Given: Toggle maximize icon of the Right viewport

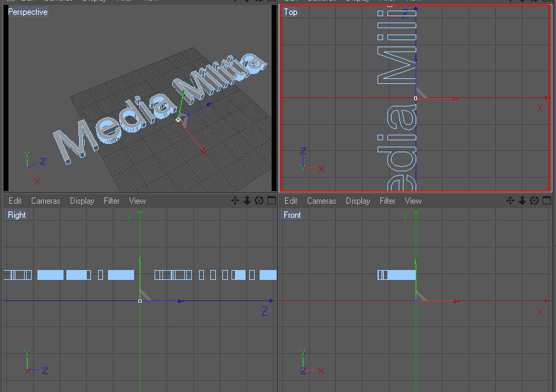Looking at the screenshot, I should 272,201.
